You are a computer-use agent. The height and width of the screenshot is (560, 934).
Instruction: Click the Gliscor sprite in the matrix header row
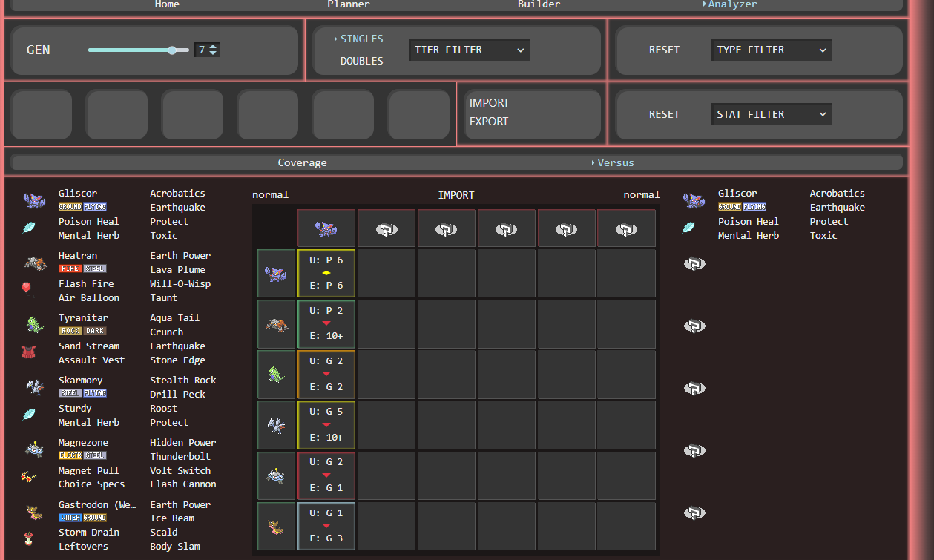(326, 228)
